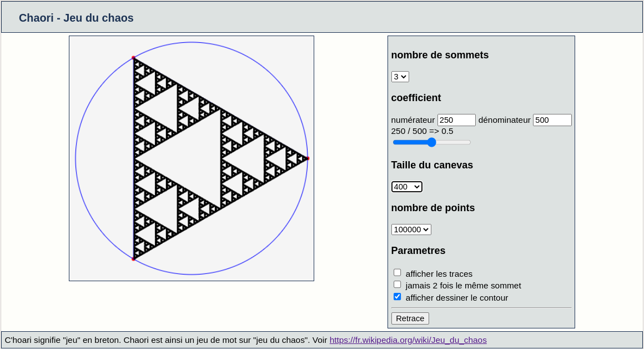Click the red vertex at triangle's right tip
This screenshot has height=349, width=644.
pyautogui.click(x=308, y=158)
